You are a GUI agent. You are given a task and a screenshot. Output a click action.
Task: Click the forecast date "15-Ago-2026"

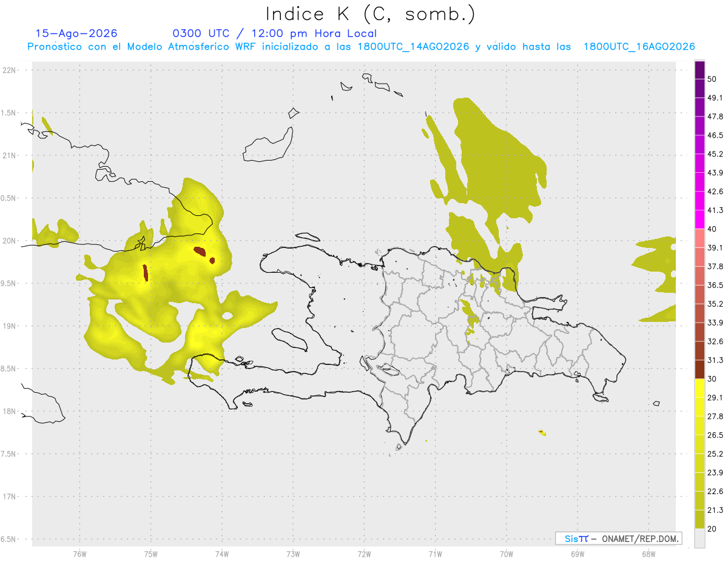pos(76,33)
